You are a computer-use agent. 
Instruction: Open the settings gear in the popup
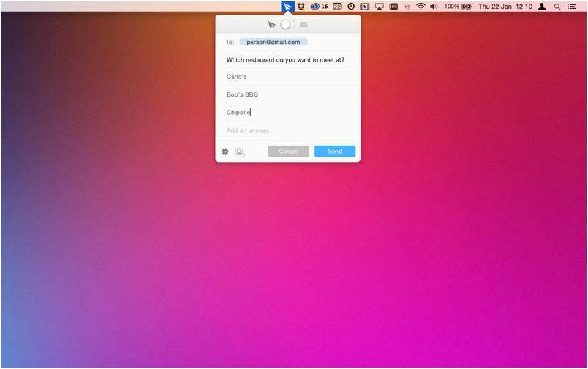pyautogui.click(x=225, y=152)
